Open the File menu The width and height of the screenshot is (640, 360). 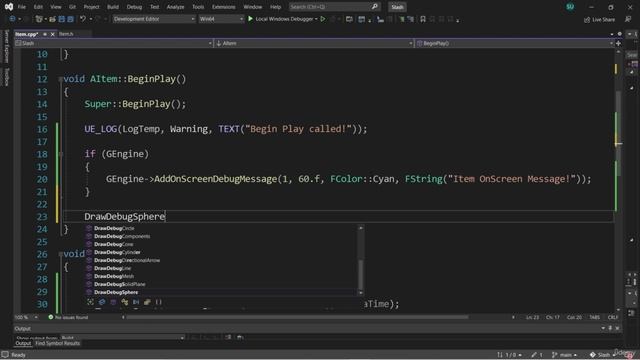[22, 7]
